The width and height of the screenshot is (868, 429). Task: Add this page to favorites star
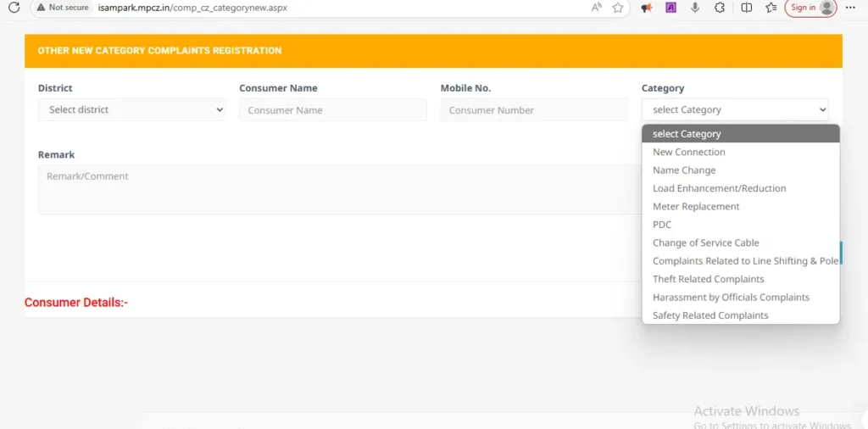618,7
